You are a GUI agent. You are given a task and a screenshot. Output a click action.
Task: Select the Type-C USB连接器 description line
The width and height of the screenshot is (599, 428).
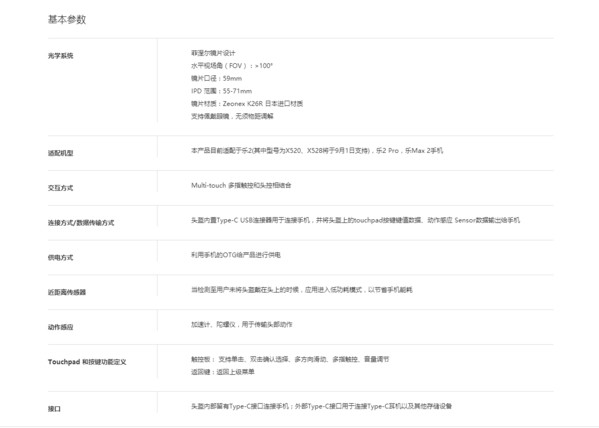355,220
